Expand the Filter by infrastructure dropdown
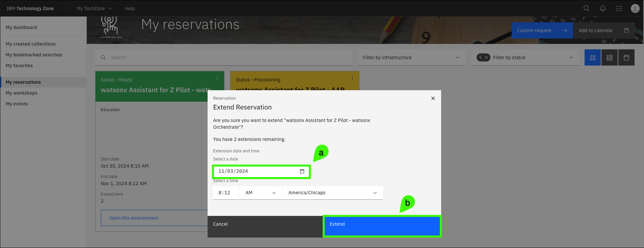 pos(411,58)
